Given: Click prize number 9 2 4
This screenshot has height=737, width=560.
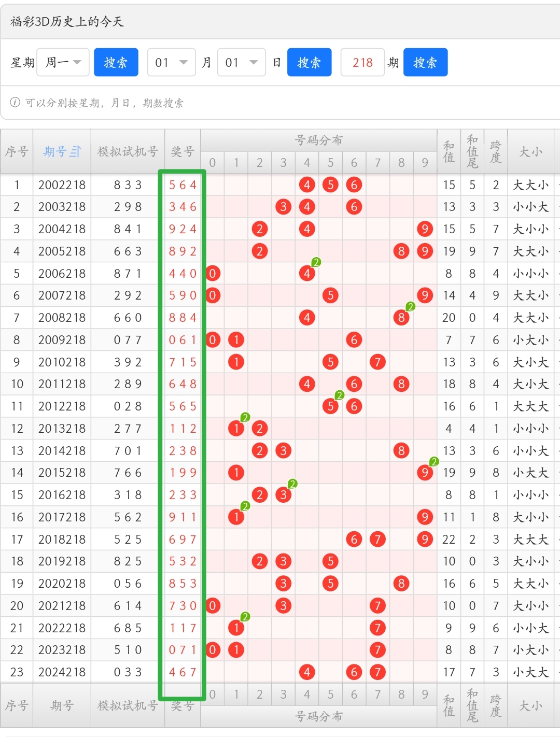Looking at the screenshot, I should click(x=183, y=229).
